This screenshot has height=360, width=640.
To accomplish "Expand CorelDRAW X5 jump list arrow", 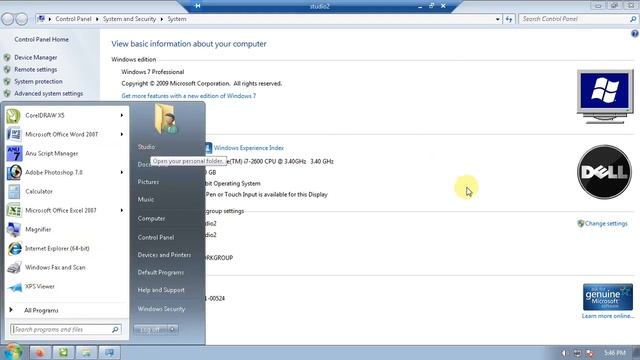I will pyautogui.click(x=122, y=116).
